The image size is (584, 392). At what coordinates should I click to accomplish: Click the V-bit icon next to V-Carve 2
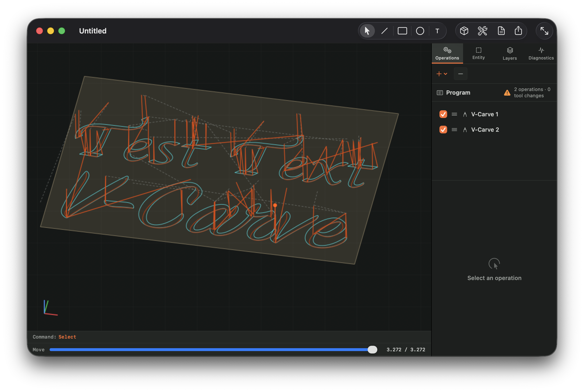(x=465, y=130)
